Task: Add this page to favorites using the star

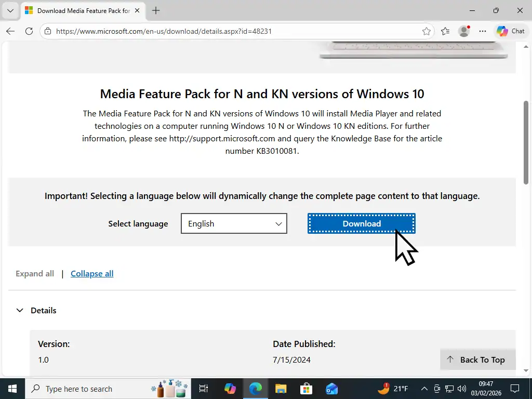Action: tap(427, 31)
